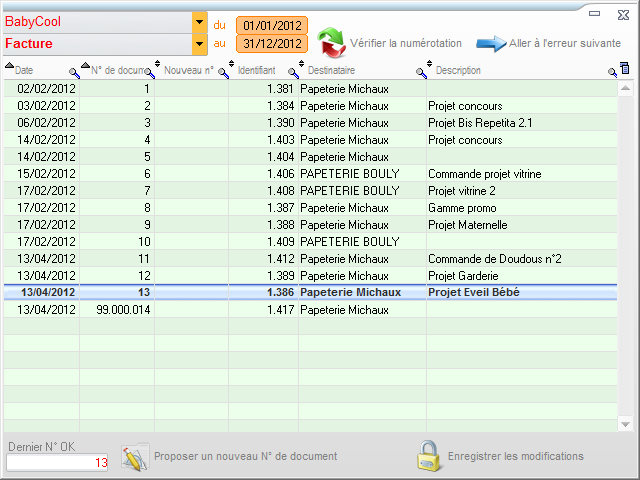The height and width of the screenshot is (480, 640).
Task: Click the magnifier in Identifiant column header
Action: (293, 72)
